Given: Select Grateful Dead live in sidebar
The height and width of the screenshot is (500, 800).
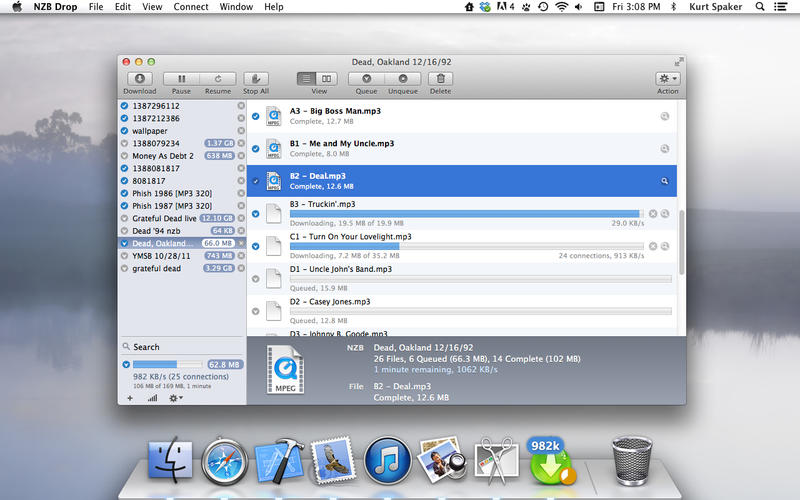Looking at the screenshot, I should (165, 218).
